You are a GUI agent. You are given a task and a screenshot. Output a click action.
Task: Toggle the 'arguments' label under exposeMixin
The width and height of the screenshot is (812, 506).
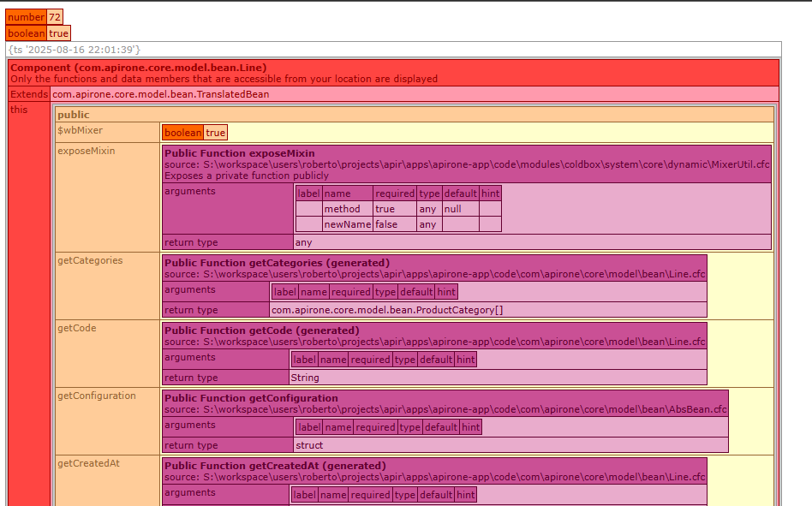coord(189,191)
